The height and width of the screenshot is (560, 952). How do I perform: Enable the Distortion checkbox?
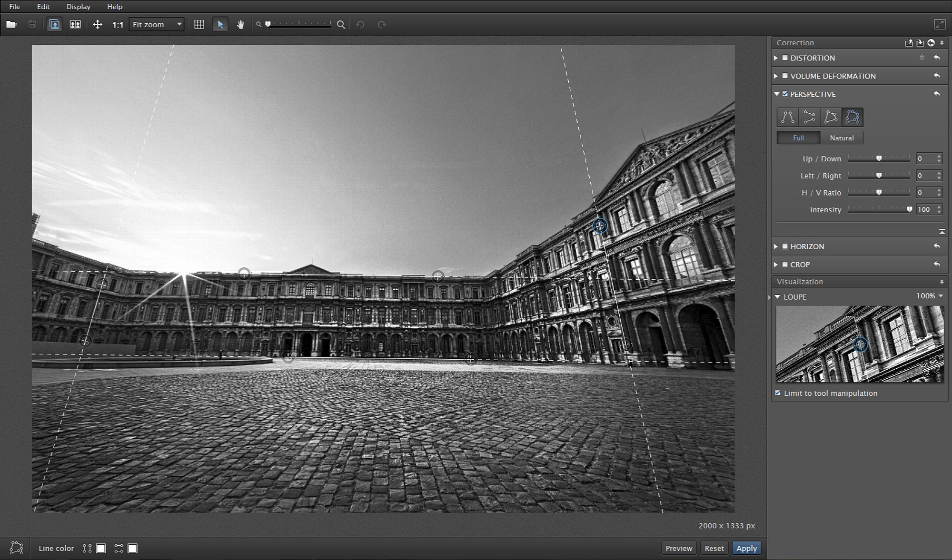coord(785,58)
